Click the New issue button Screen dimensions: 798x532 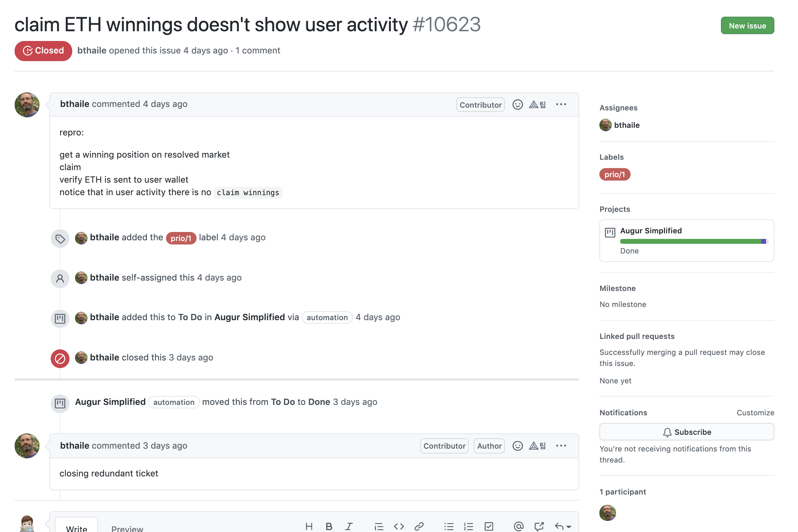point(747,26)
